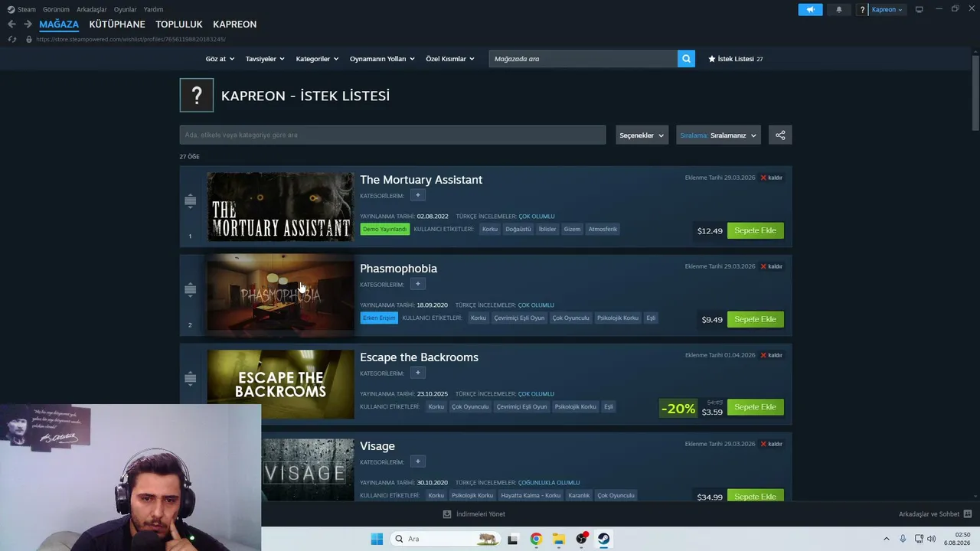Open File Explorer from the taskbar

[x=559, y=539]
